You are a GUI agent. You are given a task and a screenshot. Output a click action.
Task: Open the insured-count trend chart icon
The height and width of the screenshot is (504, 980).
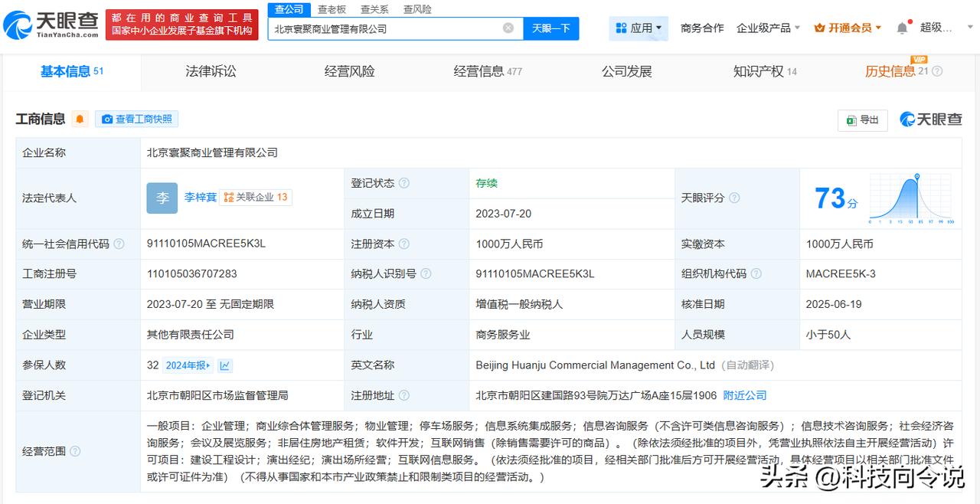tap(225, 365)
